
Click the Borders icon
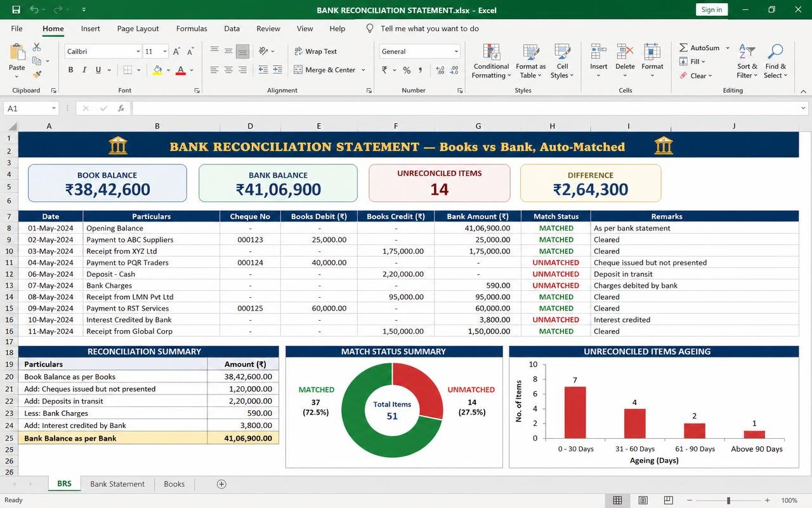(128, 70)
